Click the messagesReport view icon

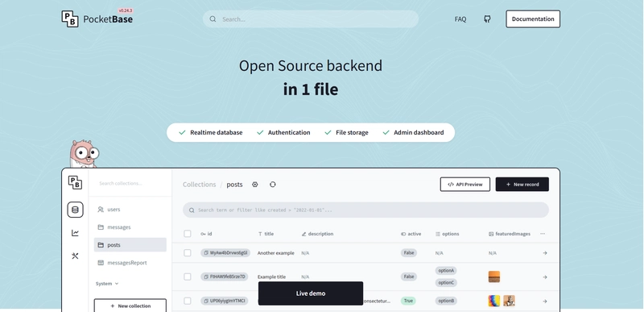tap(101, 263)
